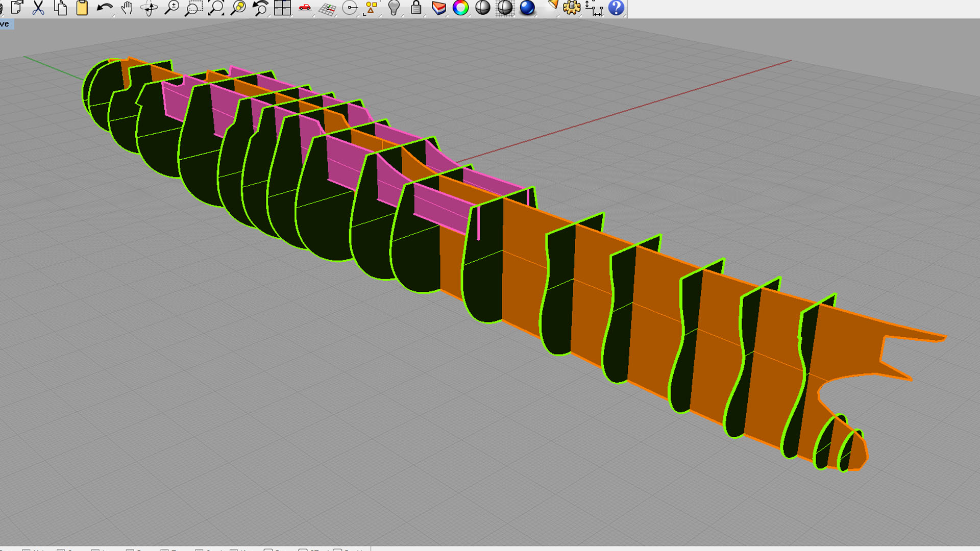
Task: Click the padlock Lock objects icon
Action: (x=416, y=8)
